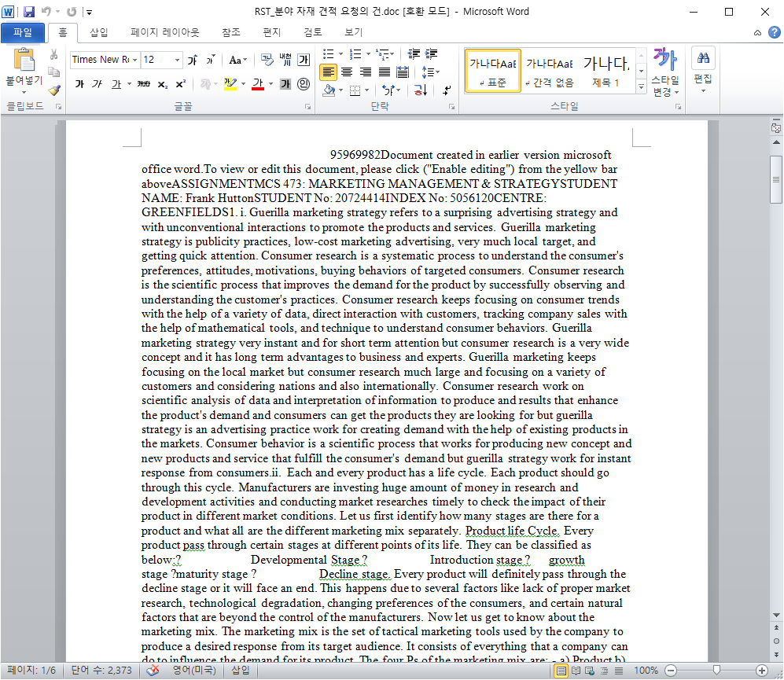Image resolution: width=784 pixels, height=680 pixels.
Task: Select Print Layout view button
Action: [x=561, y=671]
